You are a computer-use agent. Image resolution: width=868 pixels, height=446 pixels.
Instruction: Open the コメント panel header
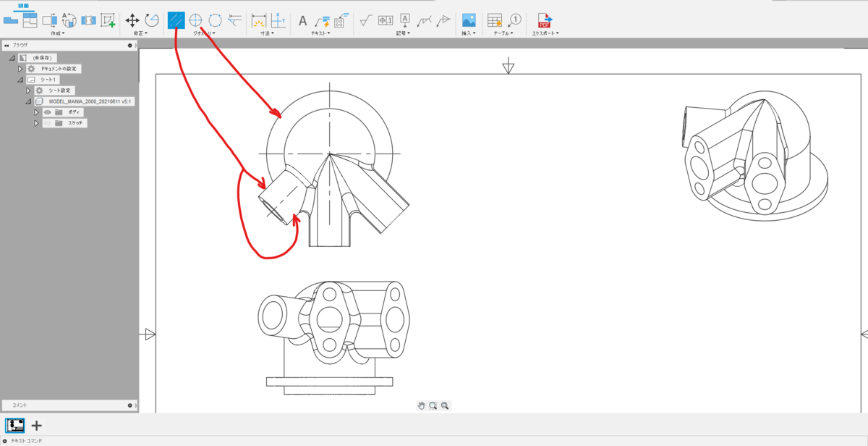click(x=69, y=405)
